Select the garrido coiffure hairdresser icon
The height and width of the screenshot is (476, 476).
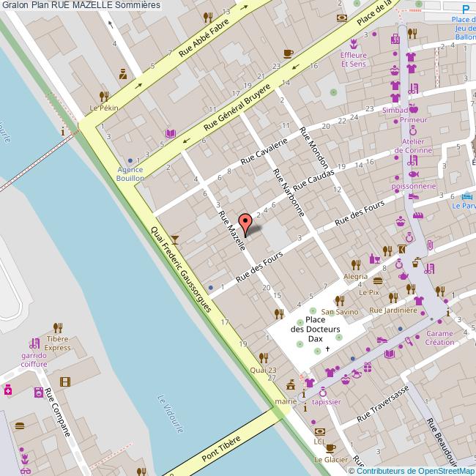coord(34,343)
